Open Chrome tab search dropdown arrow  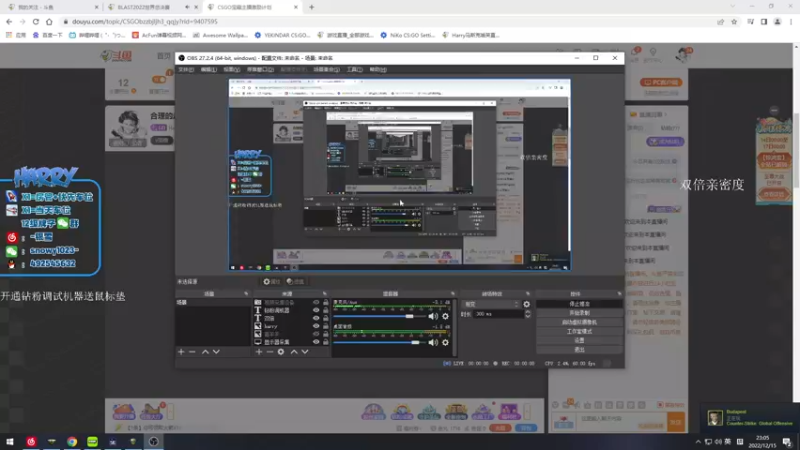click(x=733, y=7)
